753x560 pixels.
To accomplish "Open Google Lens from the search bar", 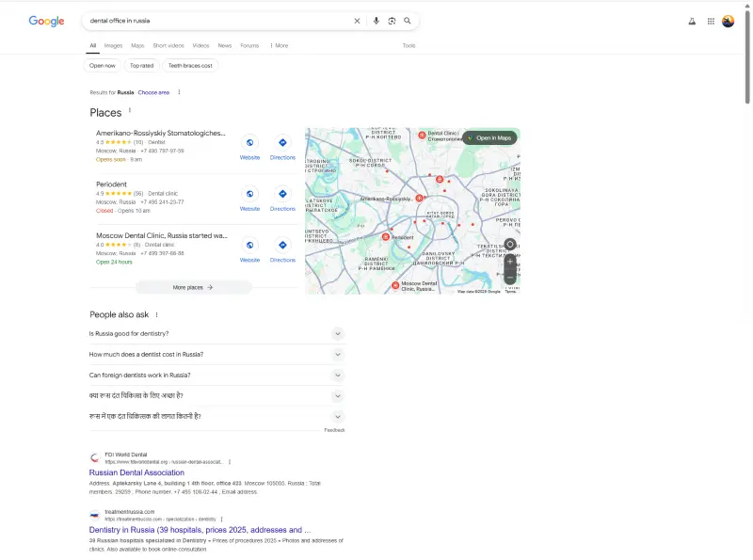I will click(x=393, y=20).
